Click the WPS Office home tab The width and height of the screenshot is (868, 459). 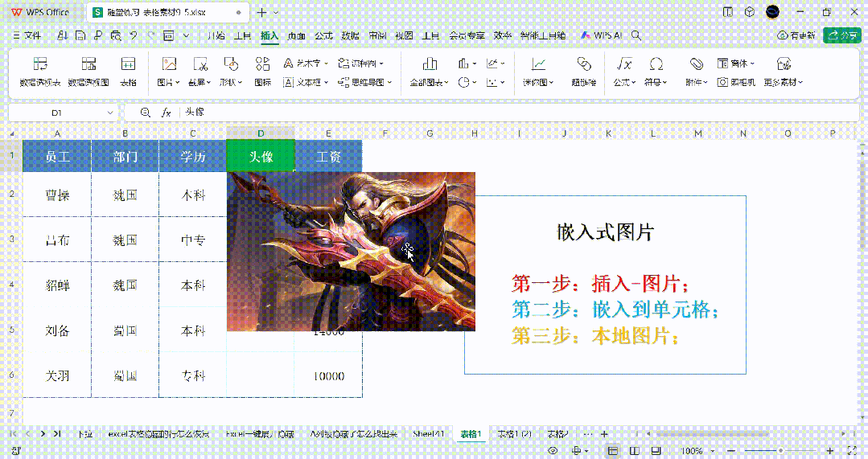[x=40, y=12]
